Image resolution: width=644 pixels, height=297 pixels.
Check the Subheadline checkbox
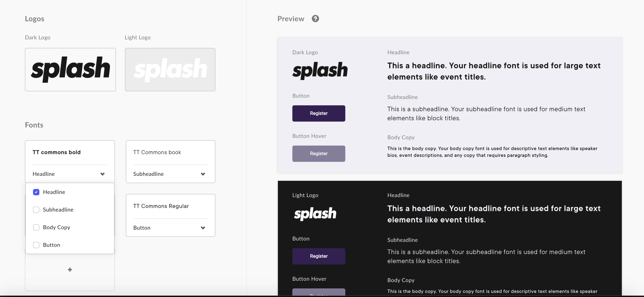click(36, 210)
